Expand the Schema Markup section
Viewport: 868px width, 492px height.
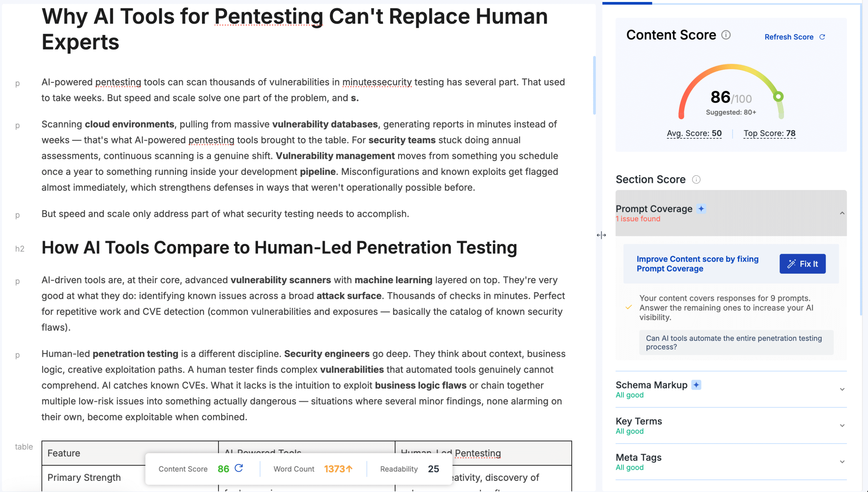pos(842,389)
